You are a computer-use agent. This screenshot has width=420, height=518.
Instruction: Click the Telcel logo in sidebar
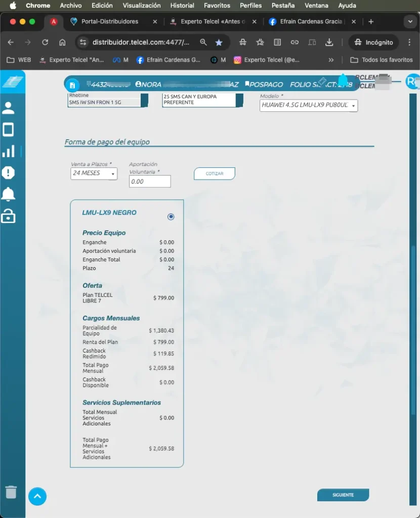13,81
